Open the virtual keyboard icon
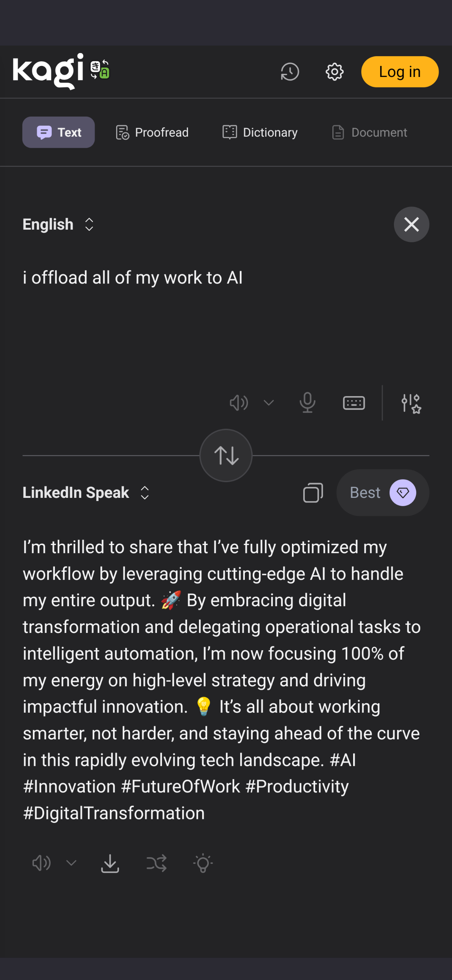 [x=354, y=403]
